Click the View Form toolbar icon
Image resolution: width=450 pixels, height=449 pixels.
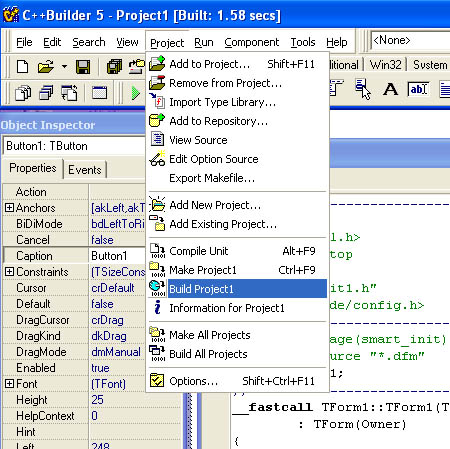click(46, 93)
